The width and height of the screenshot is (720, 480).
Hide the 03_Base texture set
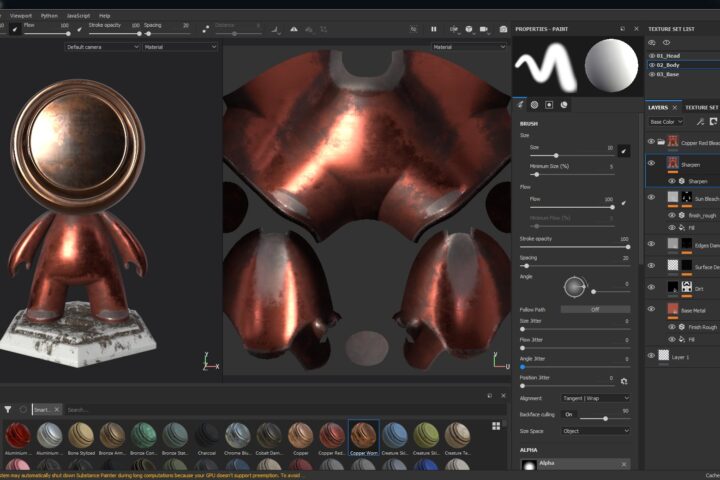[x=652, y=74]
